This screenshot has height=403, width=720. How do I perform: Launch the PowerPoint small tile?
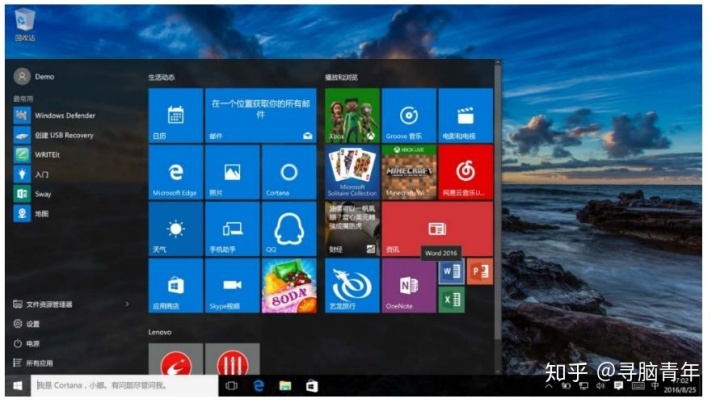coord(480,271)
